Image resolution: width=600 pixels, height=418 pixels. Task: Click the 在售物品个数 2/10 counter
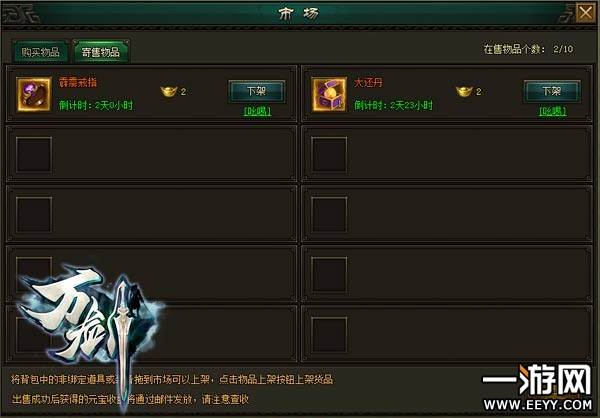tap(528, 49)
